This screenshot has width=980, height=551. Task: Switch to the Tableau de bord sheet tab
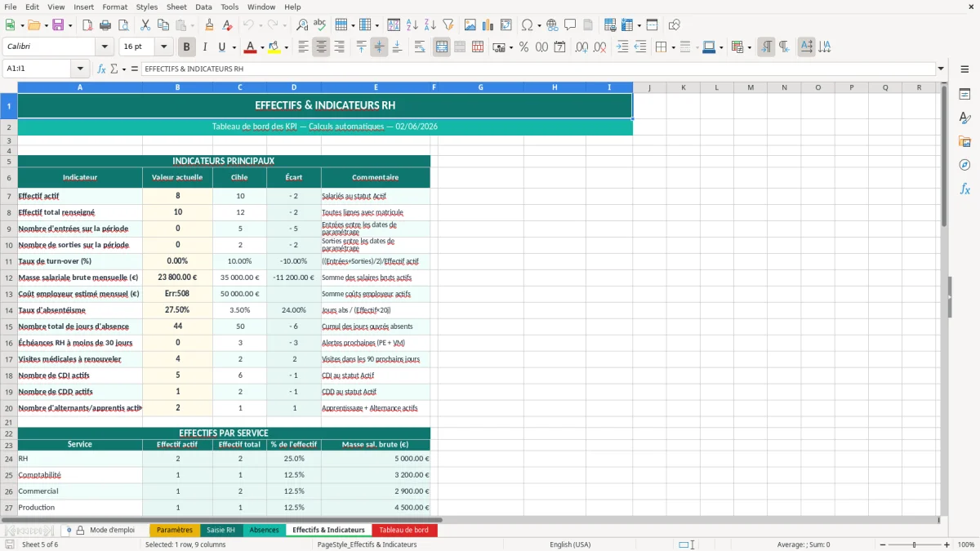[x=403, y=531]
